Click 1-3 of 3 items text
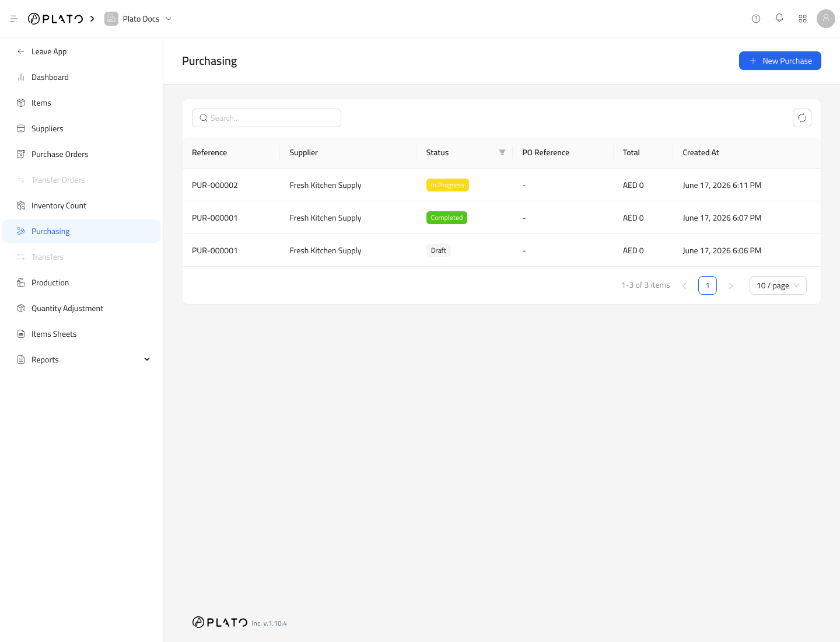840x642 pixels. (646, 285)
